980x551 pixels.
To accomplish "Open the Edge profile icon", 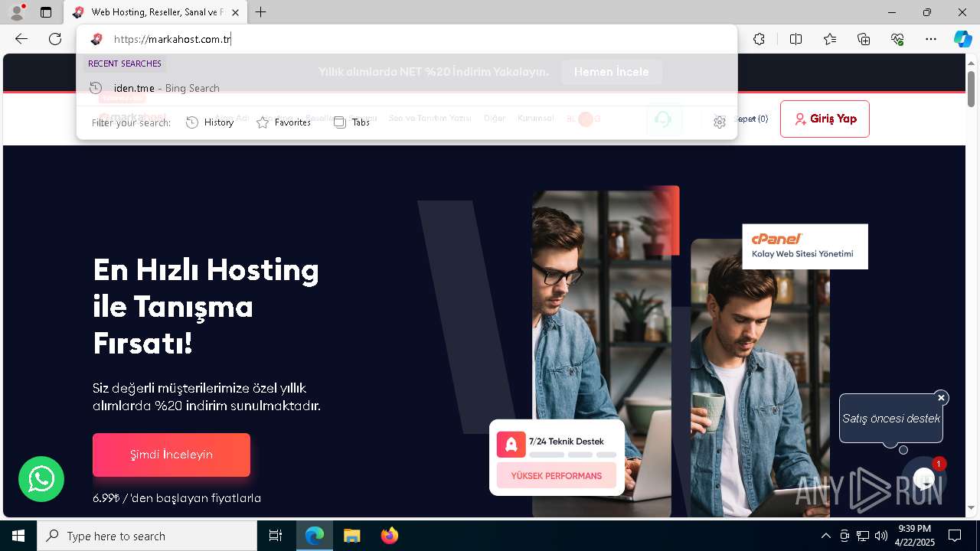I will [16, 12].
